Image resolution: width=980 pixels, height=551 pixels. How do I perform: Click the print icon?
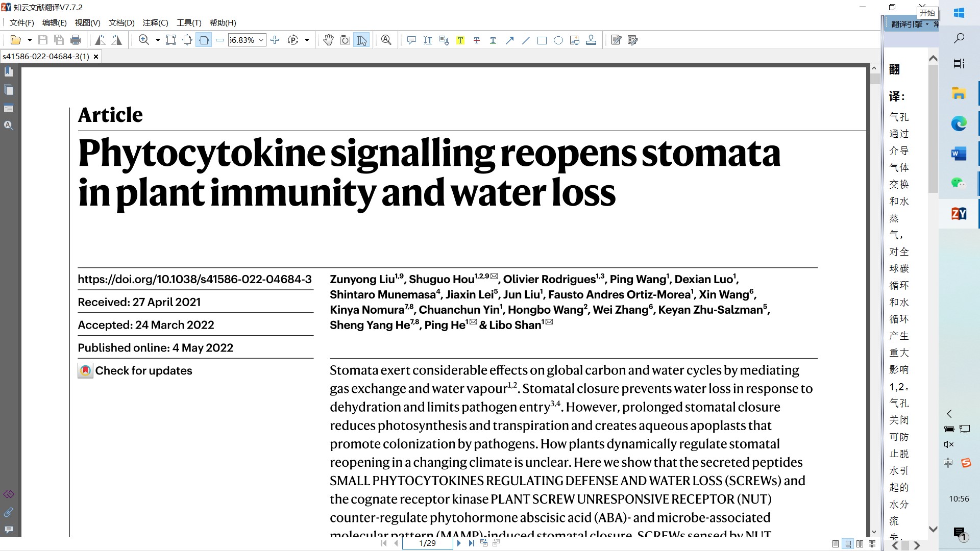pyautogui.click(x=76, y=40)
